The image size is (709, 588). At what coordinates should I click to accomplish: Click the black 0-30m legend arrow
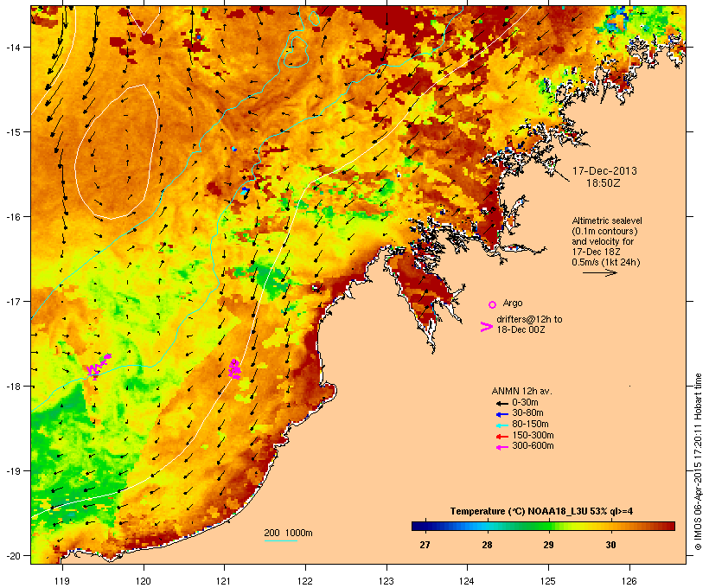pos(502,403)
